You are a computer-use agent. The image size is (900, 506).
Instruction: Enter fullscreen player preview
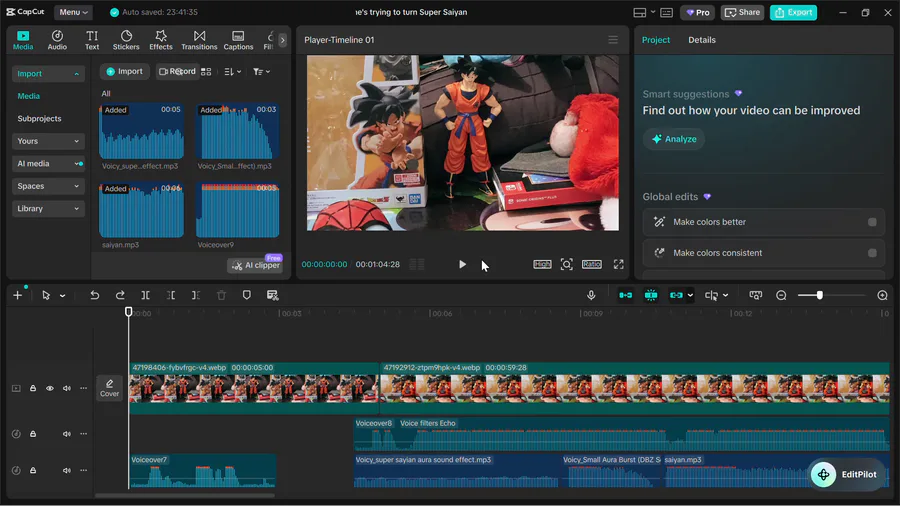pos(618,264)
